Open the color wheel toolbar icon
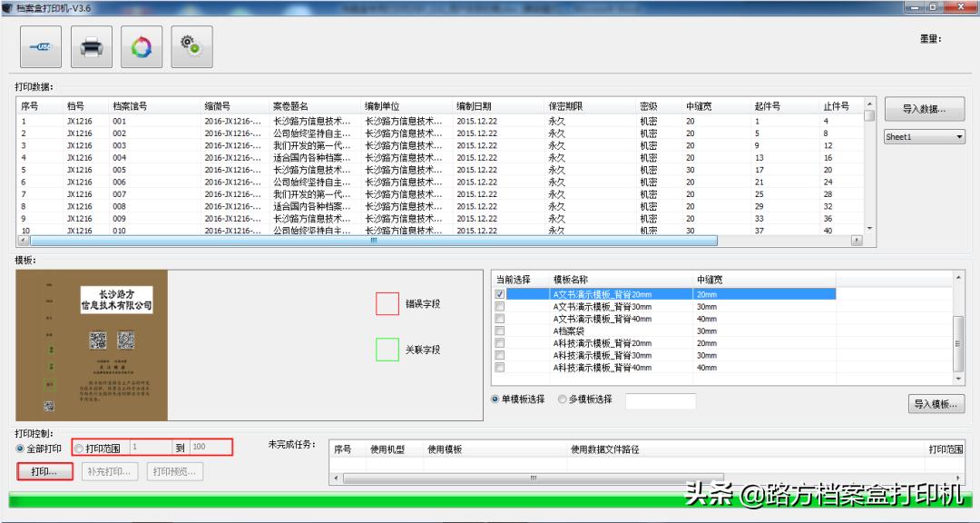Image resolution: width=980 pixels, height=523 pixels. (142, 47)
